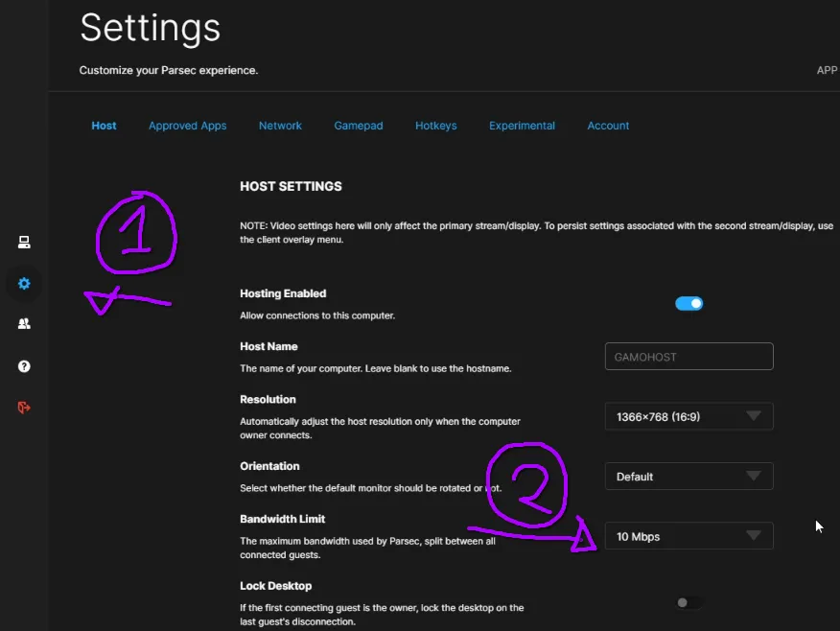Focus the Host Name field showing GAMOHOST
Screen dimensions: 840x631
(688, 357)
